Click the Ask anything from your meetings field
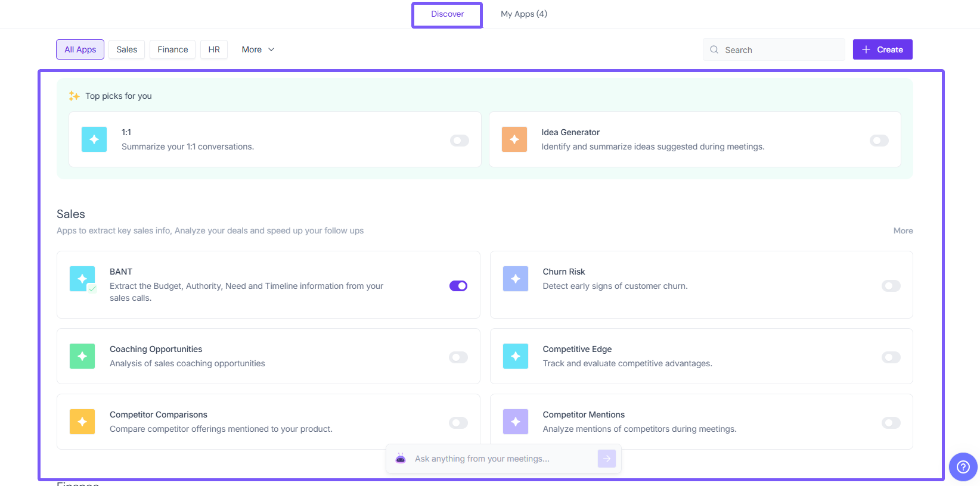This screenshot has width=980, height=486. click(504, 459)
